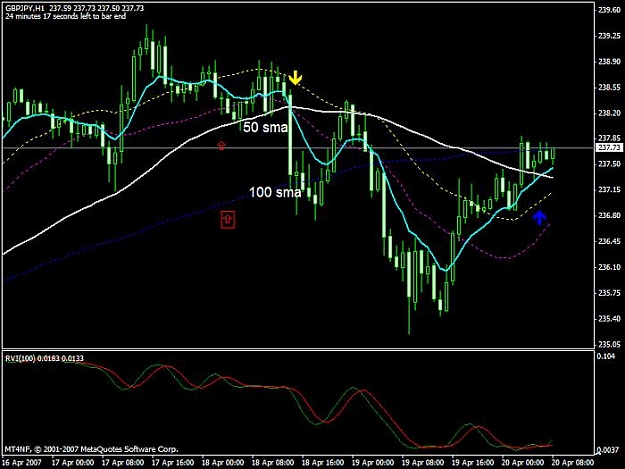Image resolution: width=625 pixels, height=469 pixels.
Task: Click the 238.90 price axis label
Action: point(609,62)
